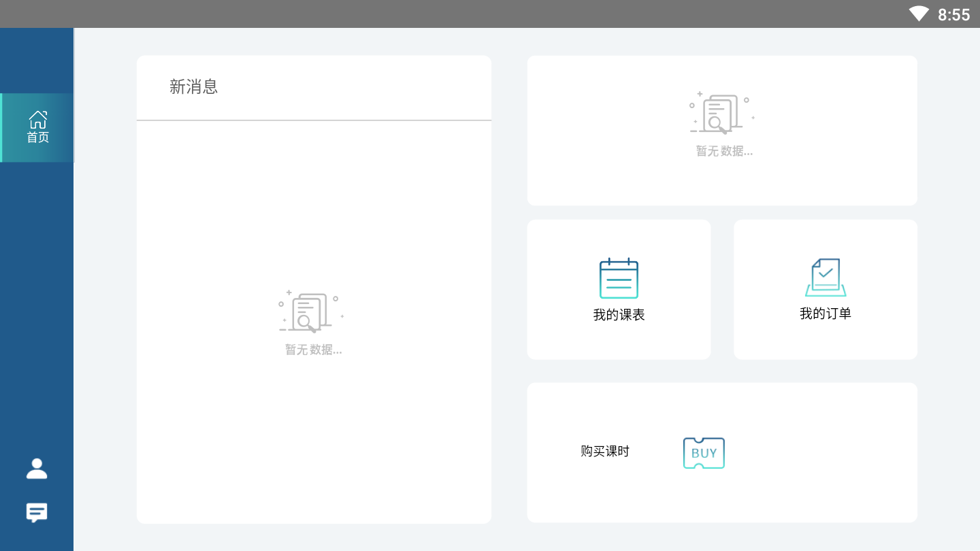Open the user profile icon in sidebar

pos(37,469)
